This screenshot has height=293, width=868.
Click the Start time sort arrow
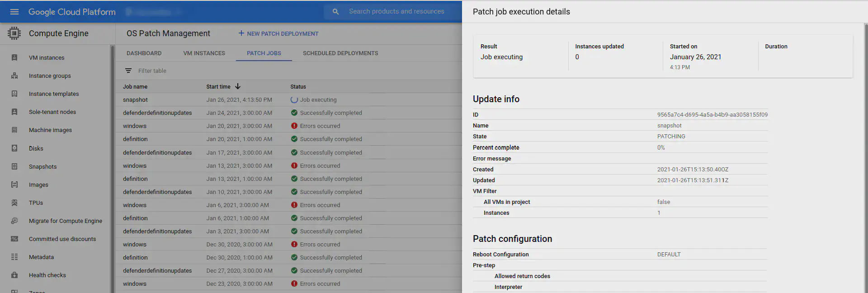(238, 86)
